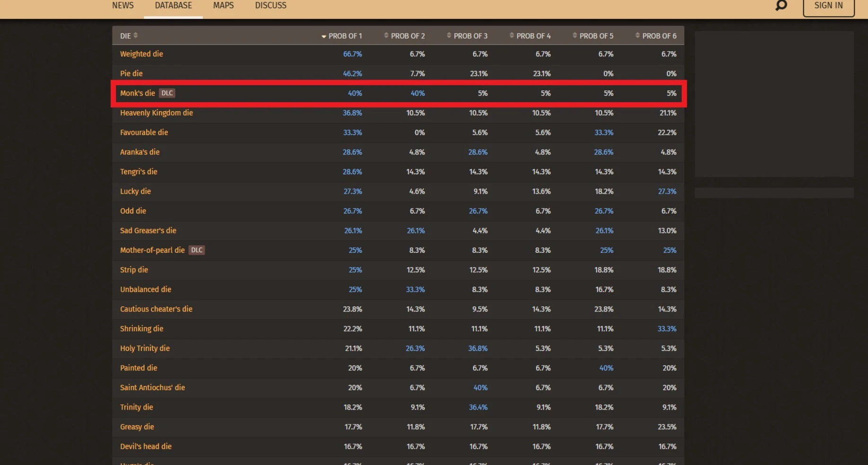
Task: Sort by the DIE column arrows
Action: 136,36
